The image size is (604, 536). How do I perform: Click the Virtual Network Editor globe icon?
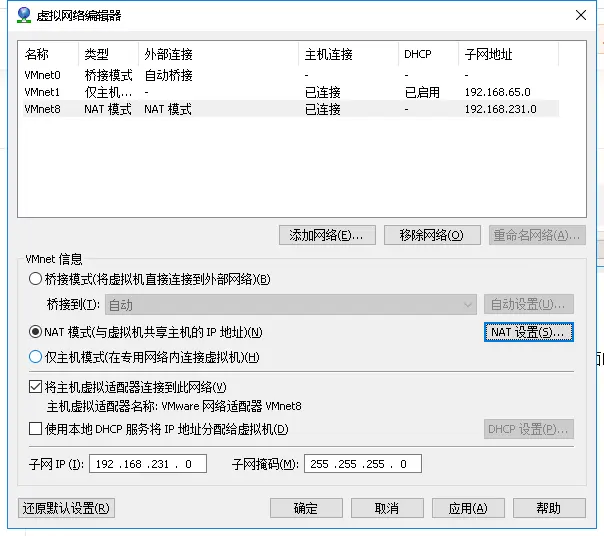tap(24, 15)
